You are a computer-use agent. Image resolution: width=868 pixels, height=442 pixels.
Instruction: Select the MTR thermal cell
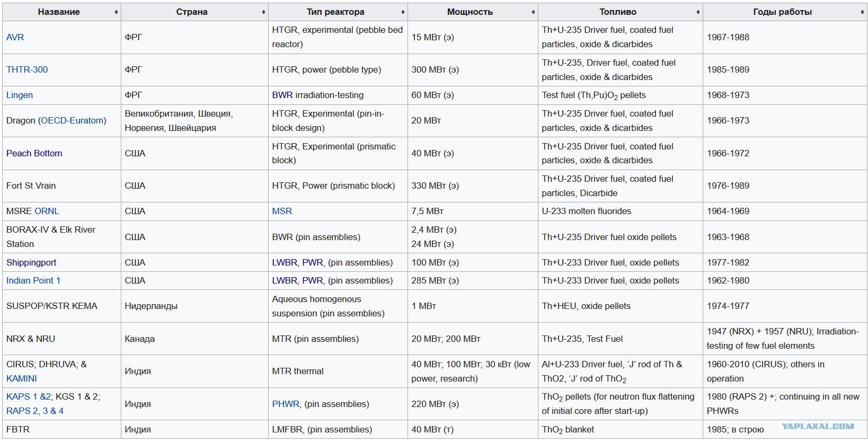click(x=338, y=372)
